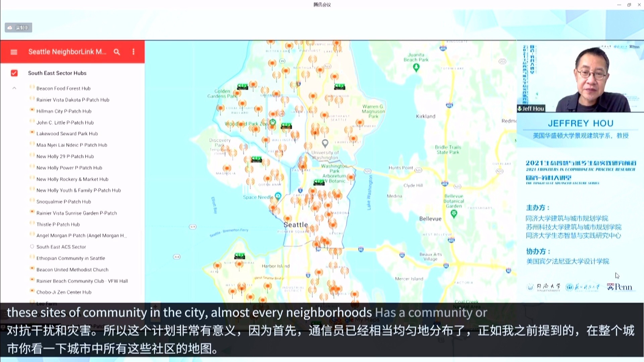Viewport: 644px width, 362px height.
Task: Click Jeff Hou video thumbnail
Action: [x=580, y=76]
